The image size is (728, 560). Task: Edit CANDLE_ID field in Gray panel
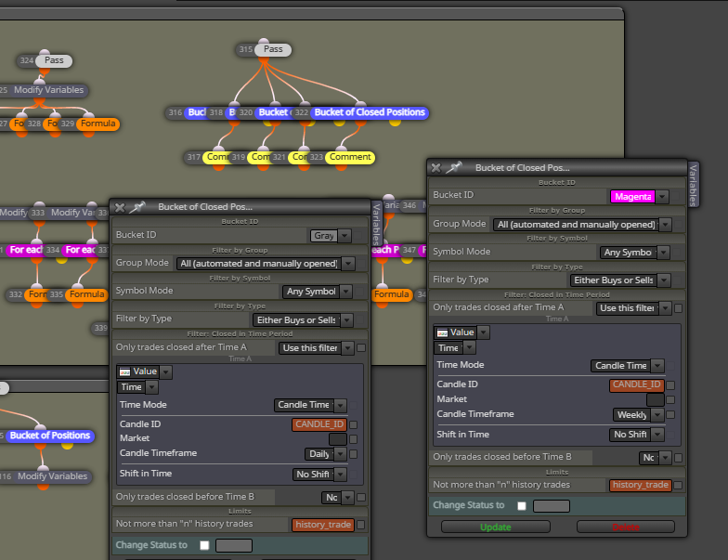pyautogui.click(x=319, y=424)
